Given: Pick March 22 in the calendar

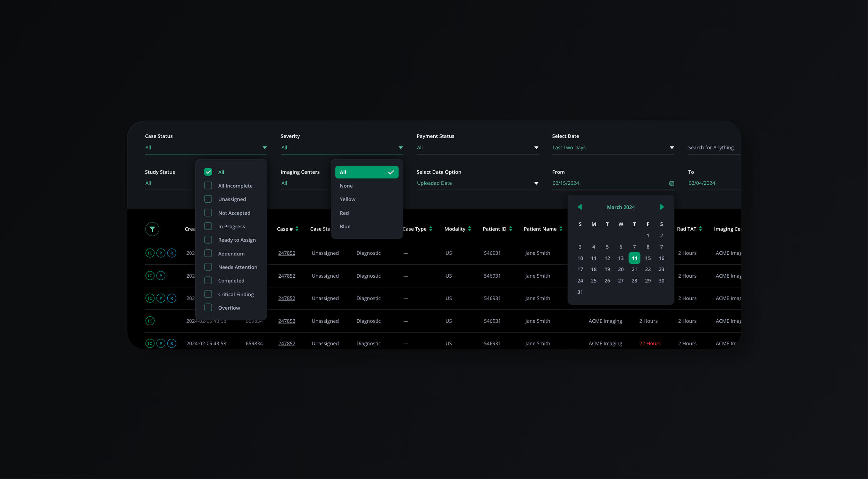Looking at the screenshot, I should coord(648,269).
